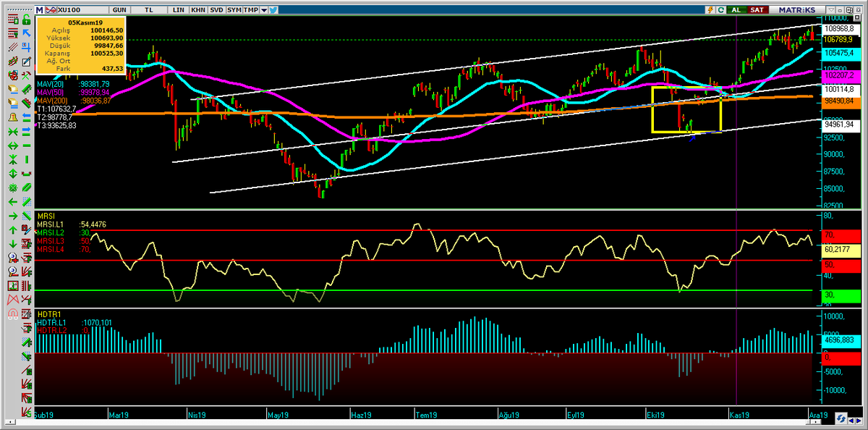The image size is (868, 430).
Task: Zoom out with magnifier minus icon
Action: [13, 271]
